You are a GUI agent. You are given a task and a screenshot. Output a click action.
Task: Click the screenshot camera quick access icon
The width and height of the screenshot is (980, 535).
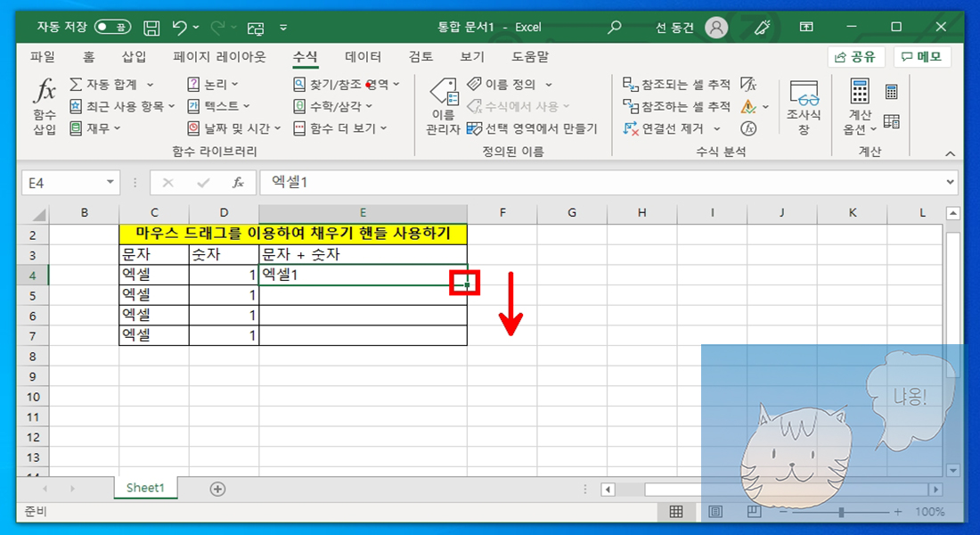point(256,28)
